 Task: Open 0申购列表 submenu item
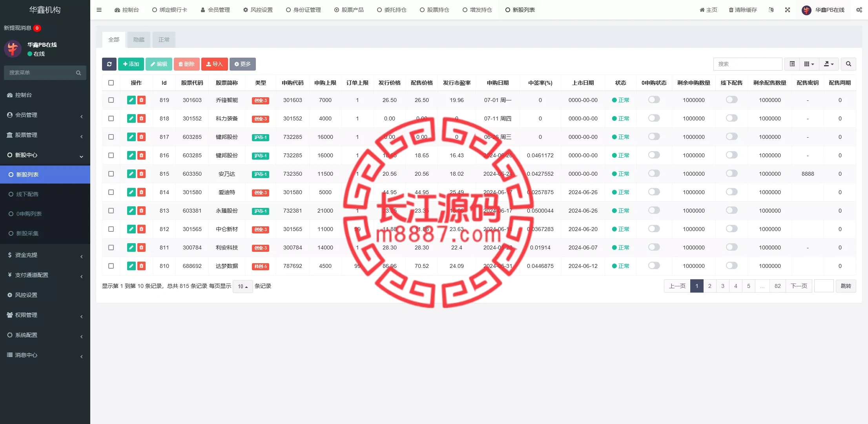tap(45, 214)
